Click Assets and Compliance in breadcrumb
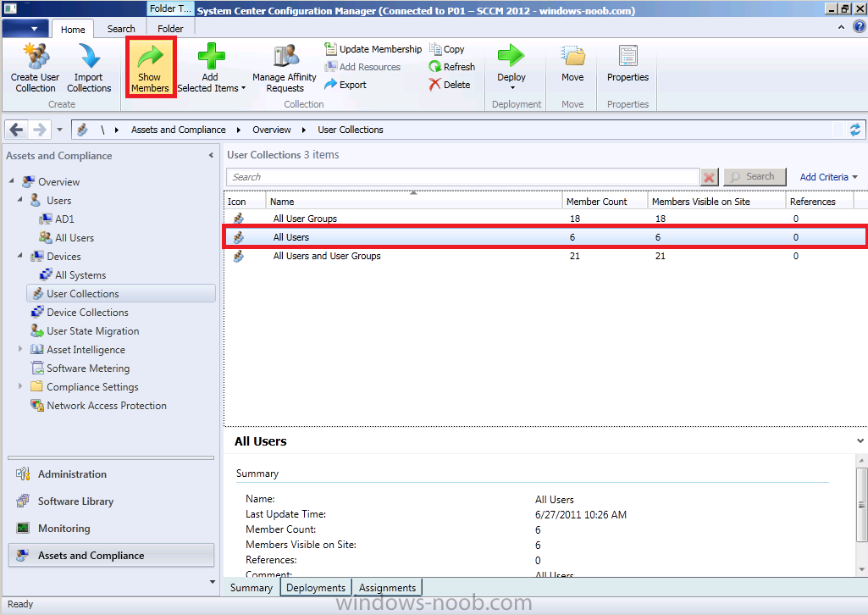This screenshot has height=615, width=868. click(x=178, y=130)
